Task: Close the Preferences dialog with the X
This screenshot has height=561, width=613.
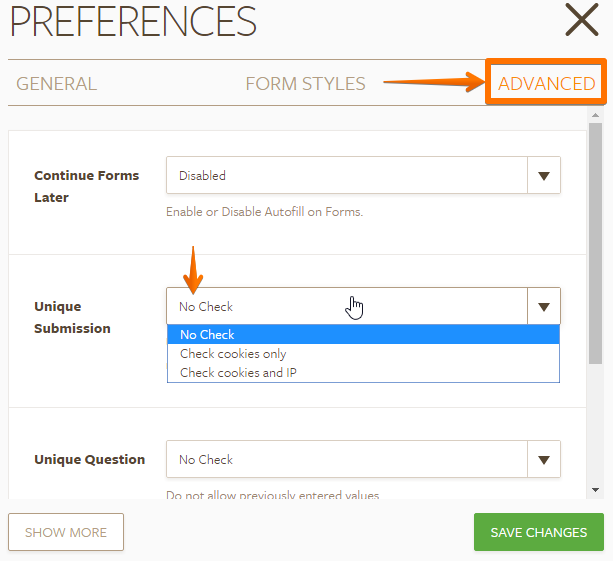Action: point(581,21)
